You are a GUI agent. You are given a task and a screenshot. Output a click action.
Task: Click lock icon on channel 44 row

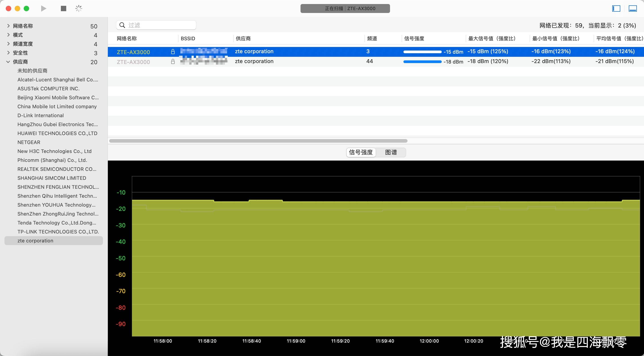click(x=173, y=61)
